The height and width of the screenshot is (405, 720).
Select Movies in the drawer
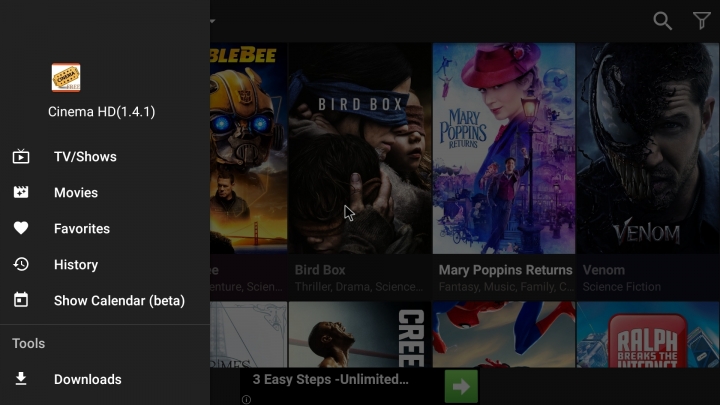click(105, 192)
